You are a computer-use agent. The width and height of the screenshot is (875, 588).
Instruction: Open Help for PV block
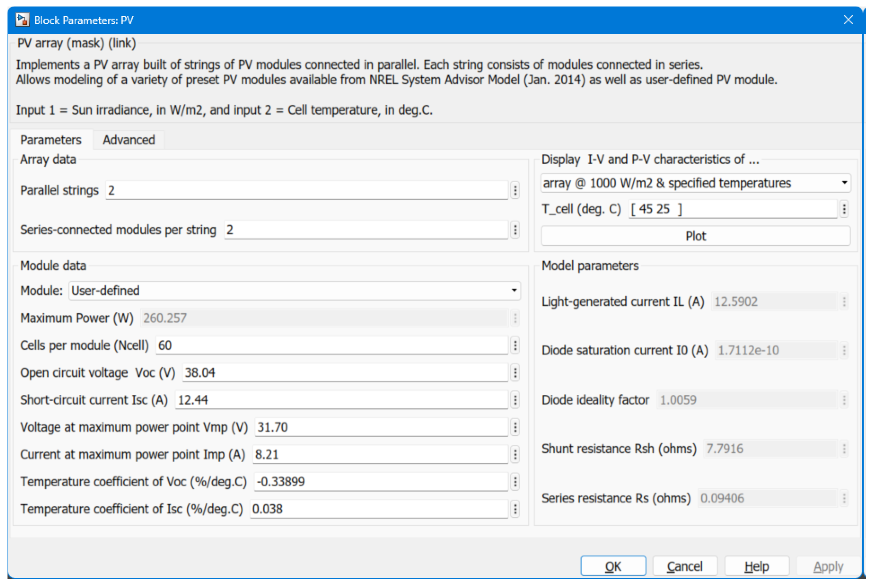[757, 566]
